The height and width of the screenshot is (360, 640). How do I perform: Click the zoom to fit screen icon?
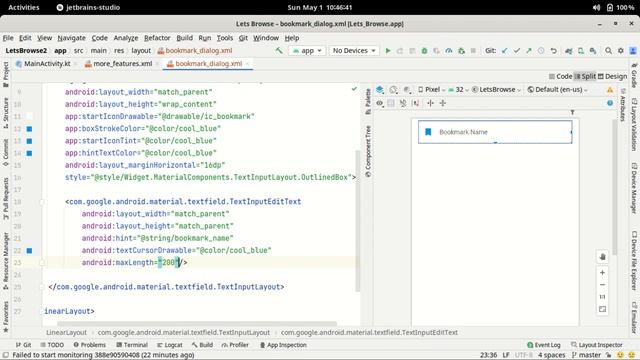click(x=602, y=309)
